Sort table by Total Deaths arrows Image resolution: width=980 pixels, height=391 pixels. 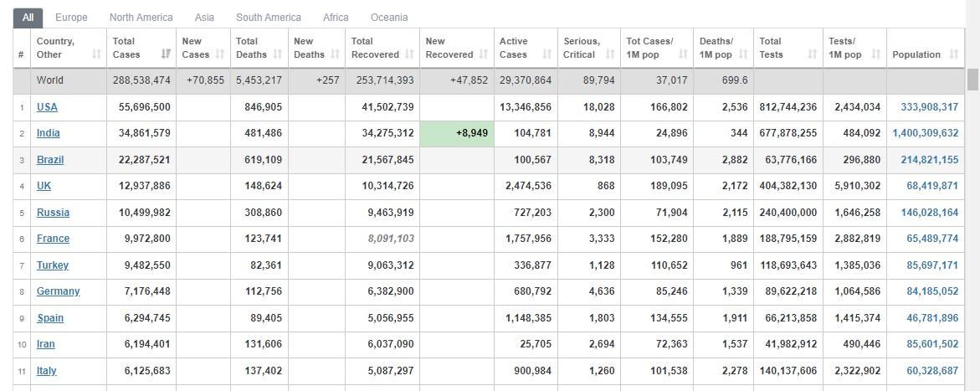tap(278, 54)
